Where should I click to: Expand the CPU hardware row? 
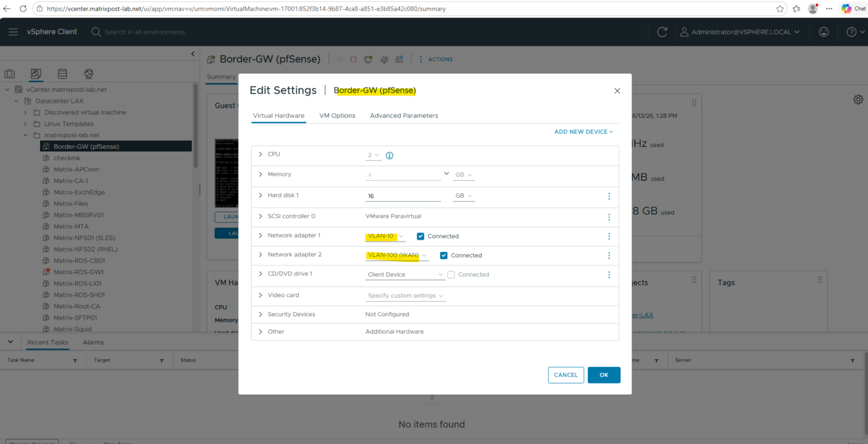tap(261, 154)
